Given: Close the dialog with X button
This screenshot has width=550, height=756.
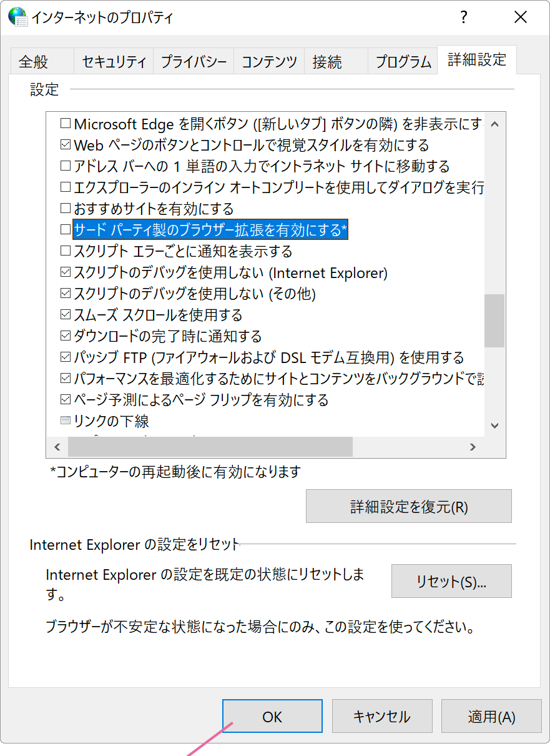Looking at the screenshot, I should click(x=521, y=17).
